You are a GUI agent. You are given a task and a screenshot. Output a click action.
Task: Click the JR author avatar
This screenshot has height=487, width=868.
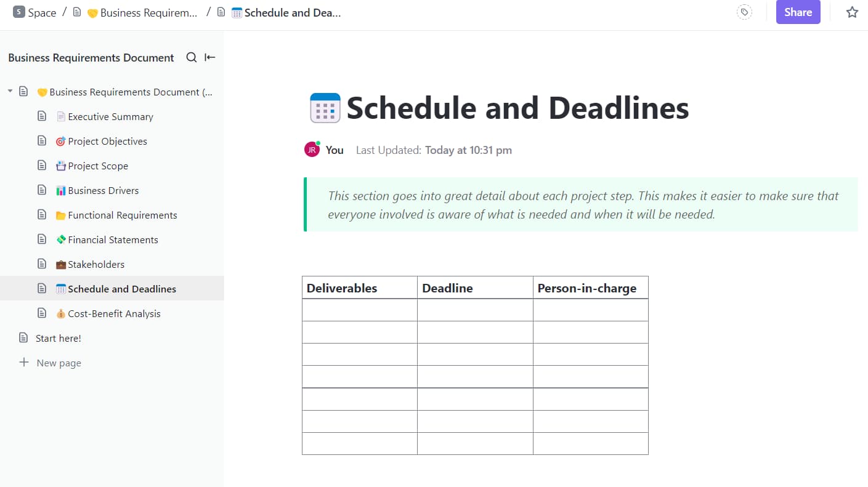point(312,149)
